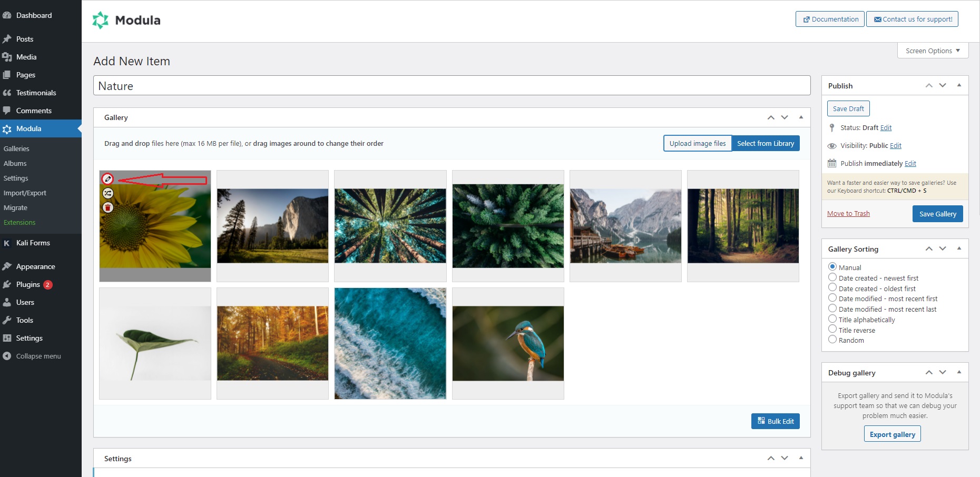
Task: Click the Move to Trash link
Action: point(848,213)
